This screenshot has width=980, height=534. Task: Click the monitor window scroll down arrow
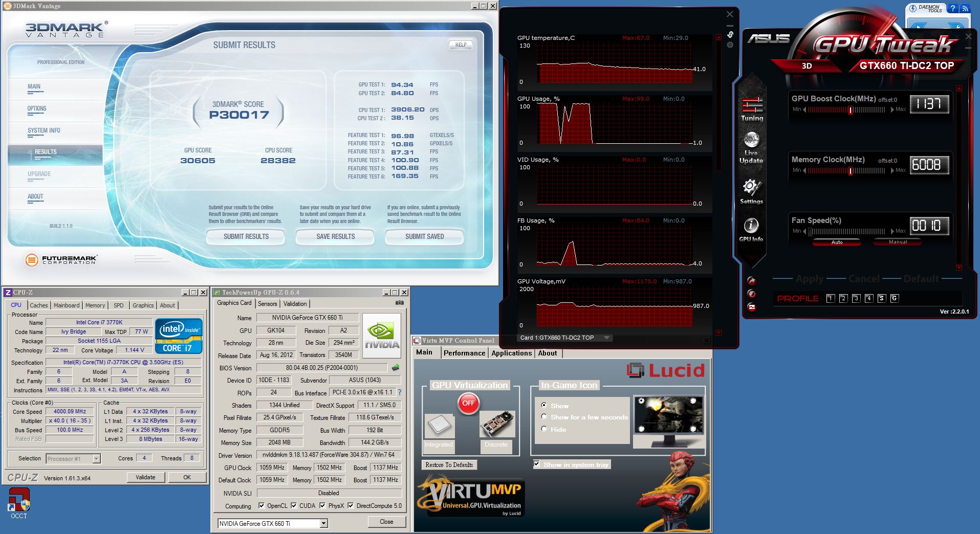click(718, 332)
